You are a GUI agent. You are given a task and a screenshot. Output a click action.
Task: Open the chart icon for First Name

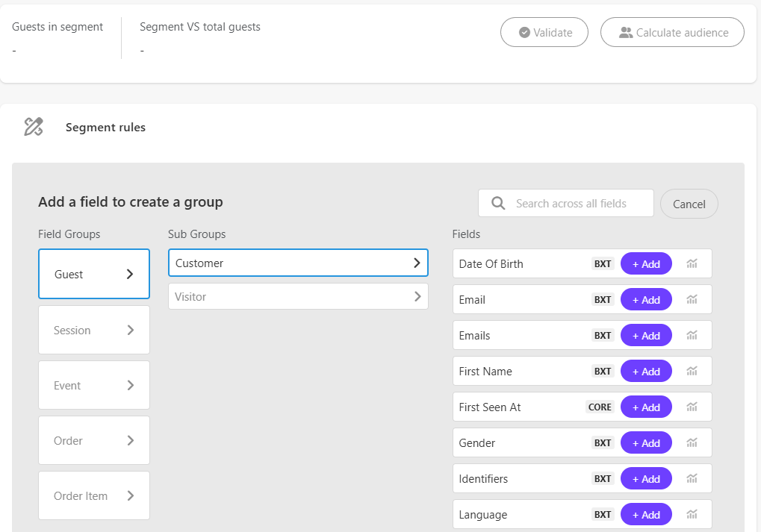pos(692,371)
